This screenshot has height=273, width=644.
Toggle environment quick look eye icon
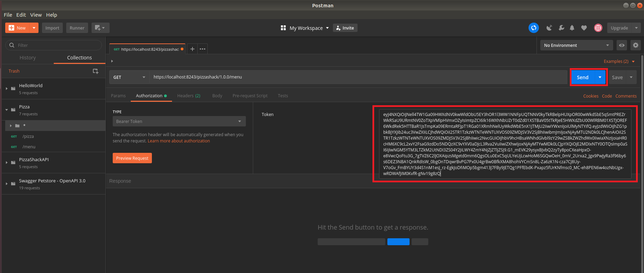coord(622,45)
